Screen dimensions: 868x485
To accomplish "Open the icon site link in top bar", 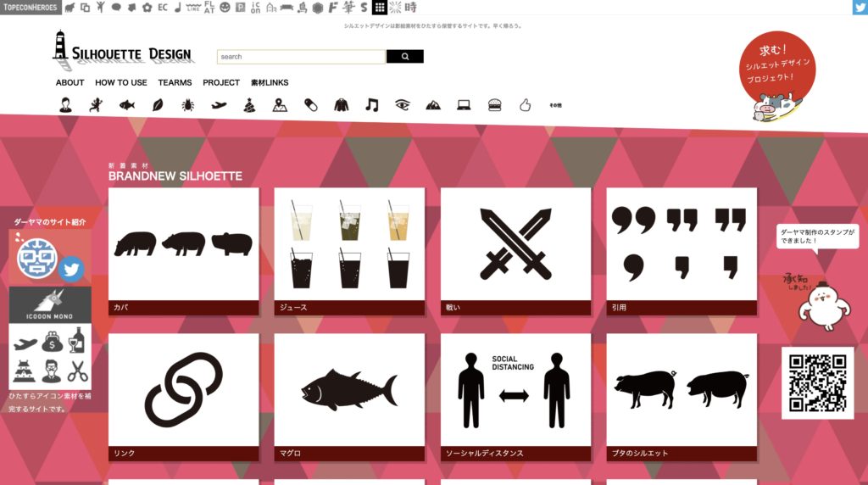I will pos(255,7).
